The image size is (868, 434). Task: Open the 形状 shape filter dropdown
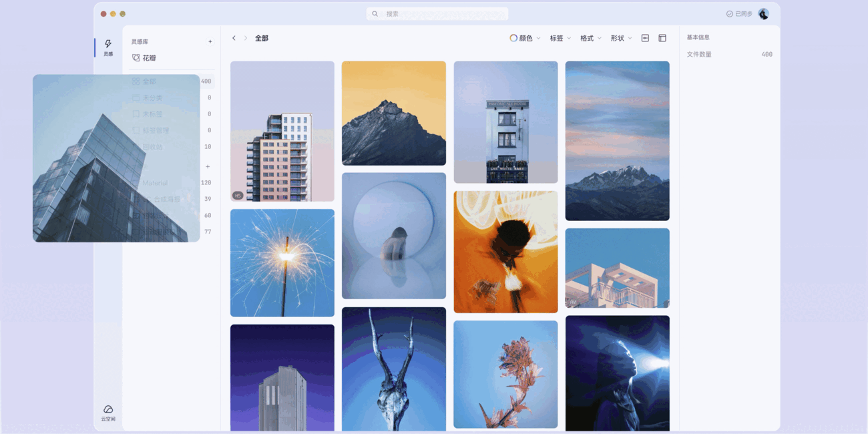[622, 38]
